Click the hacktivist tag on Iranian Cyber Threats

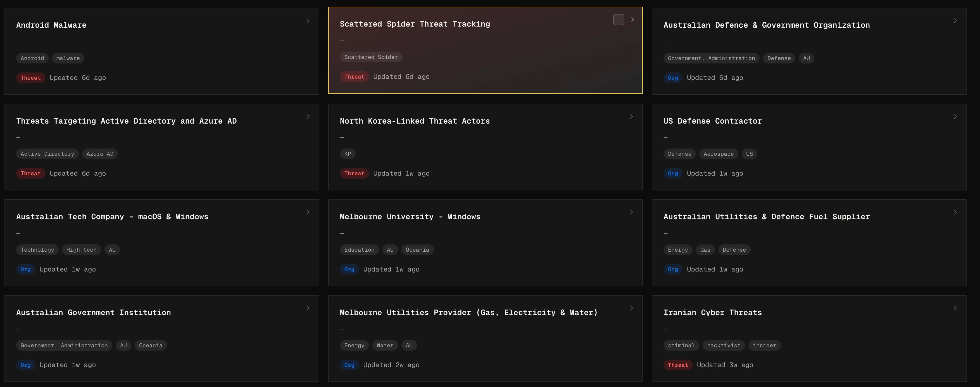tap(724, 346)
